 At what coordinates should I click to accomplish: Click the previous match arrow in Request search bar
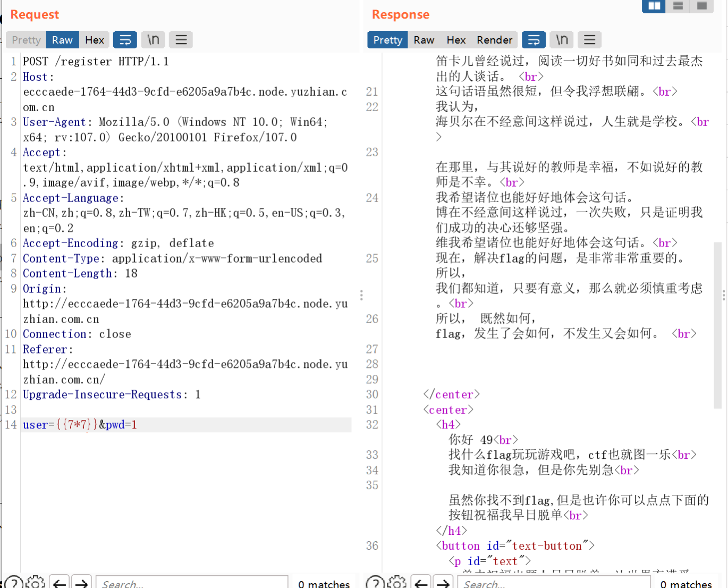point(59,583)
